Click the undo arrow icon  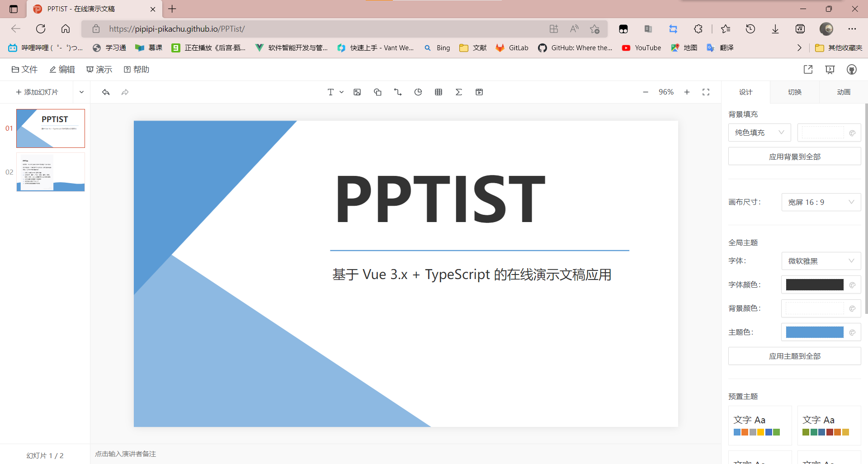coord(105,92)
